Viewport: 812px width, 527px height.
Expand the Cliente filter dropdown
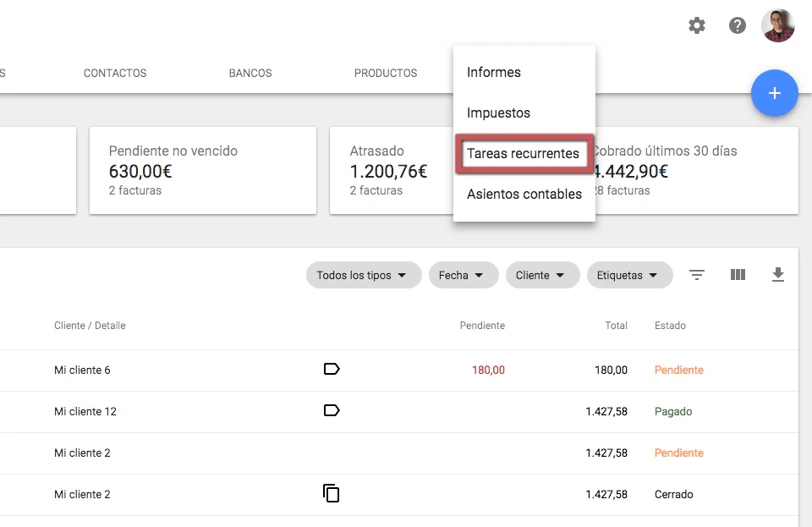tap(541, 275)
